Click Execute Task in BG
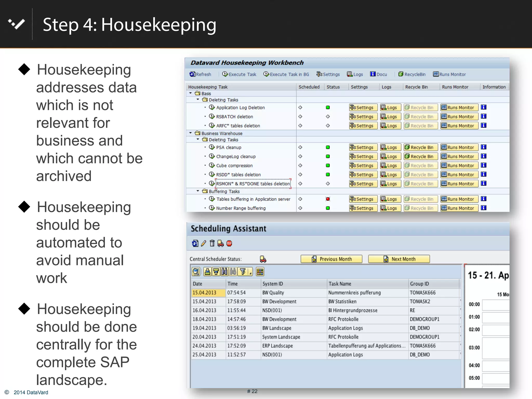532x399 pixels. pos(286,74)
